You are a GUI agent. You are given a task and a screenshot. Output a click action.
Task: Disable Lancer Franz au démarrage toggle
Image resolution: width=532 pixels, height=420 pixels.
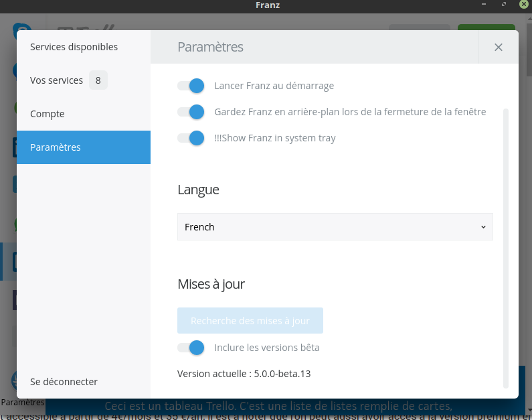pos(191,86)
